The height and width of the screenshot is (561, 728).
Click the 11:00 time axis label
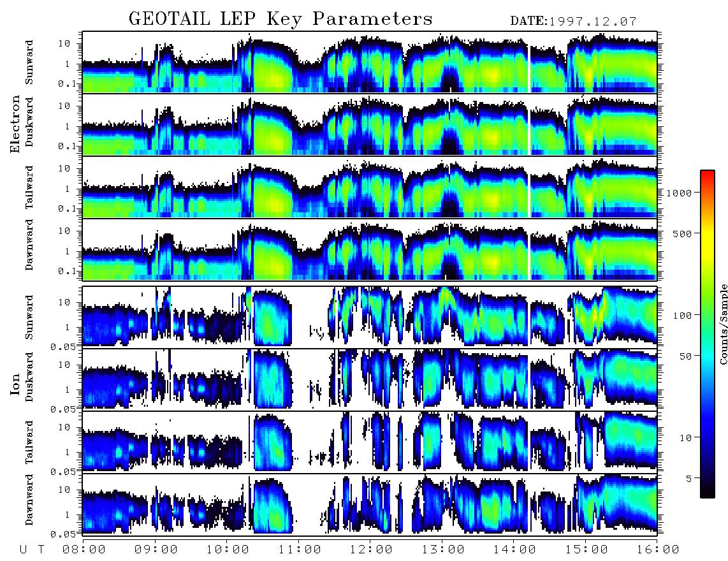pos(300,550)
